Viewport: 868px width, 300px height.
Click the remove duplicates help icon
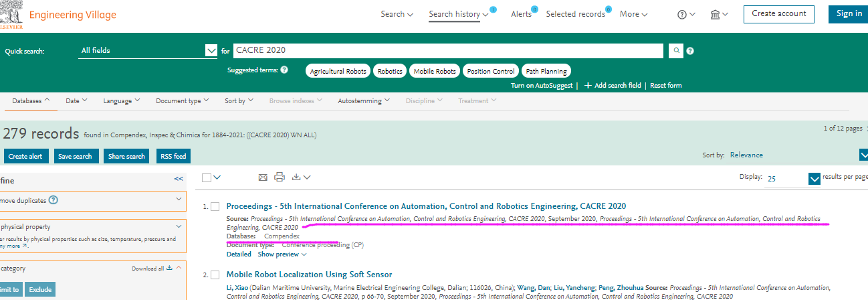pyautogui.click(x=53, y=200)
